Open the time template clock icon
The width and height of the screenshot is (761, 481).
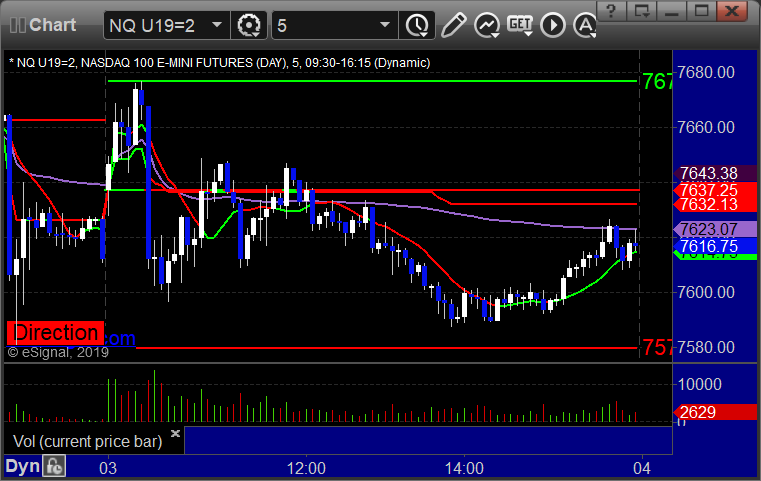(417, 25)
